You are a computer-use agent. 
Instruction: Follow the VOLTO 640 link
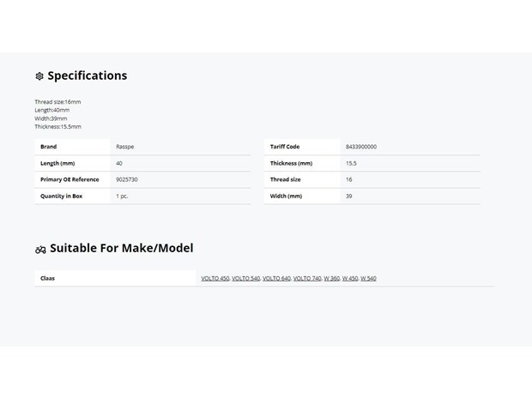276,278
